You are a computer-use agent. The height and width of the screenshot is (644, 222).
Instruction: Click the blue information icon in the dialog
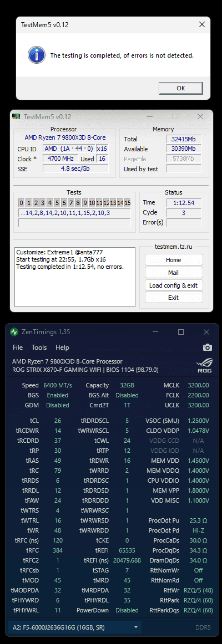(37, 55)
